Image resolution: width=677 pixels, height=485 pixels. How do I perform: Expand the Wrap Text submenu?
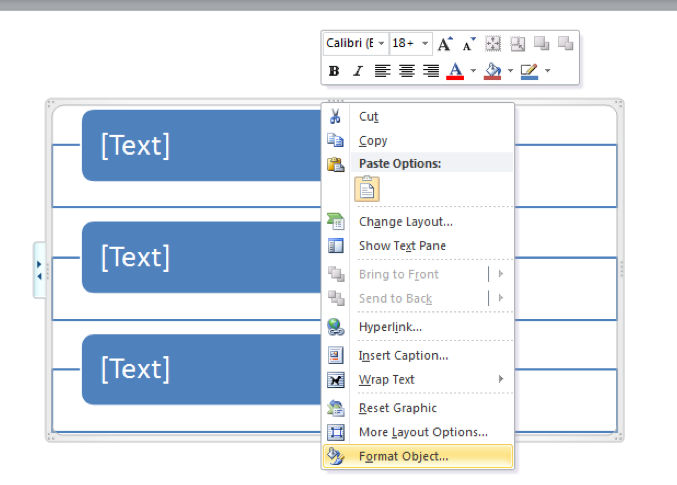click(x=501, y=380)
